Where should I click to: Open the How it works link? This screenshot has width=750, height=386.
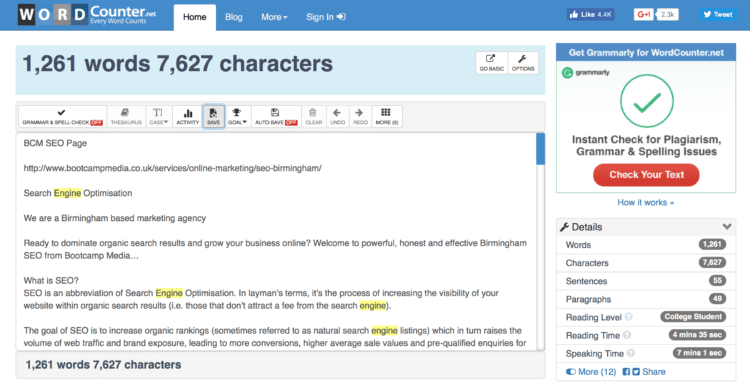tap(645, 202)
